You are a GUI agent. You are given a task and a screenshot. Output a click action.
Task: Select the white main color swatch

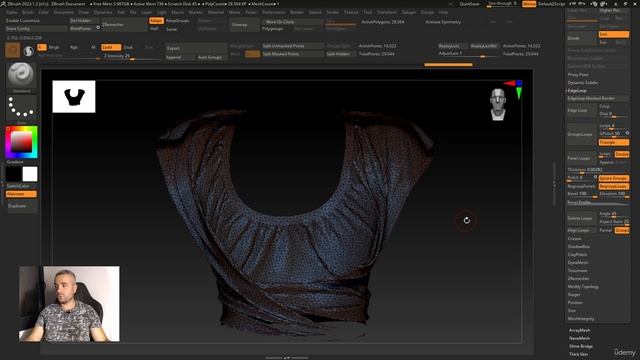click(30, 174)
